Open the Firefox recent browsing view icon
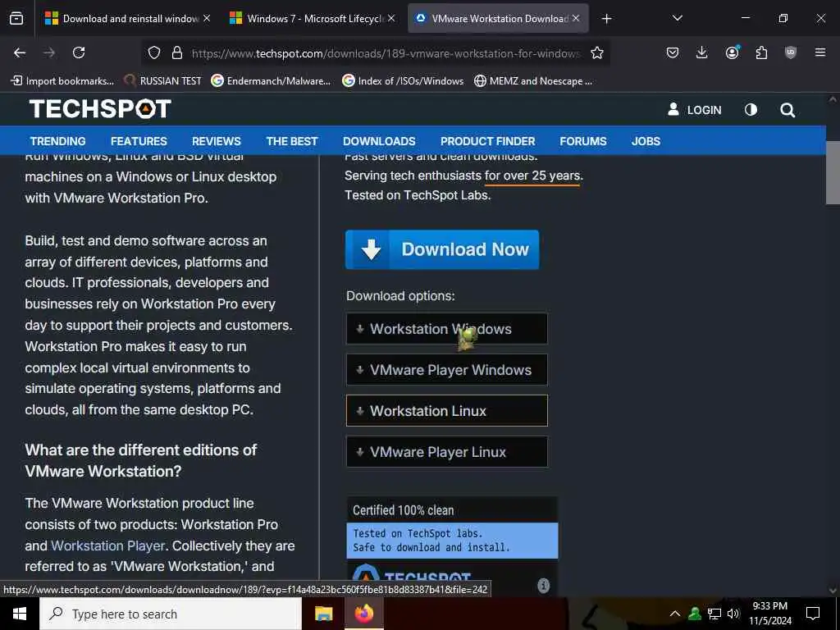Screen dimensions: 840x630 tap(16, 19)
